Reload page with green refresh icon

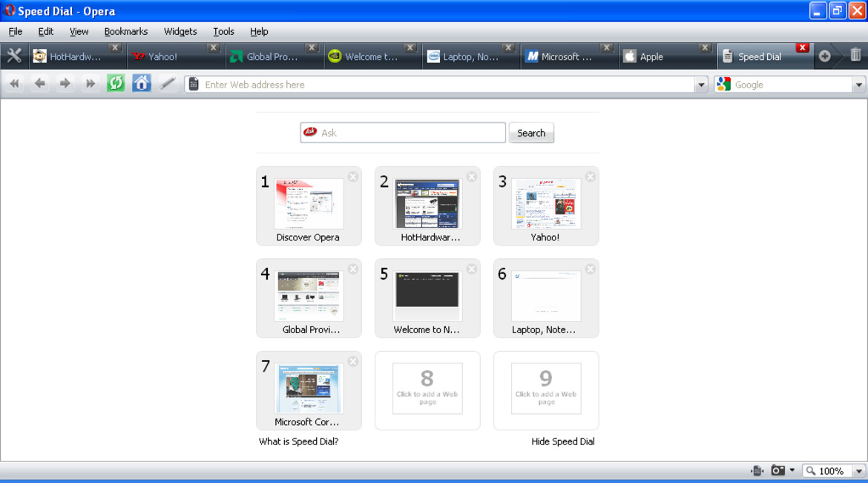(116, 84)
